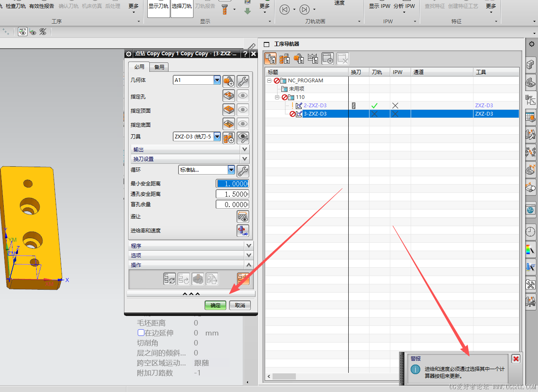Toggle display eye for 指定底面
Screen dimensions: 538x392
click(243, 124)
